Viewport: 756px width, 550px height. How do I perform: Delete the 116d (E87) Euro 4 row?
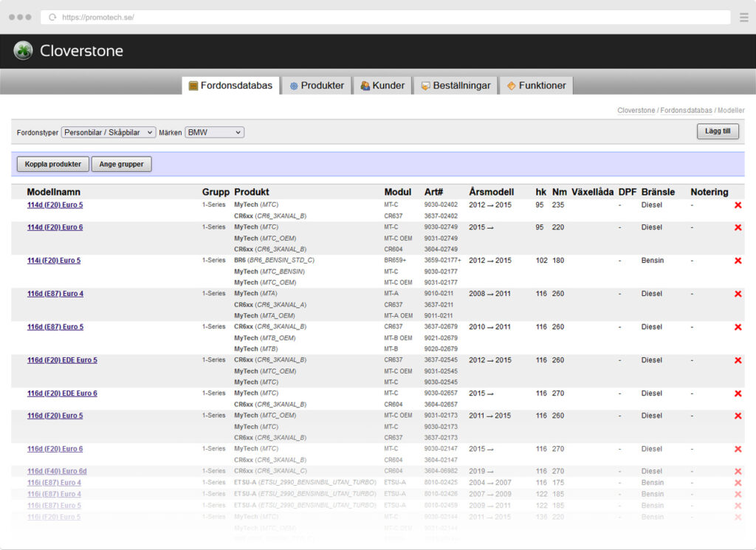[x=738, y=294]
